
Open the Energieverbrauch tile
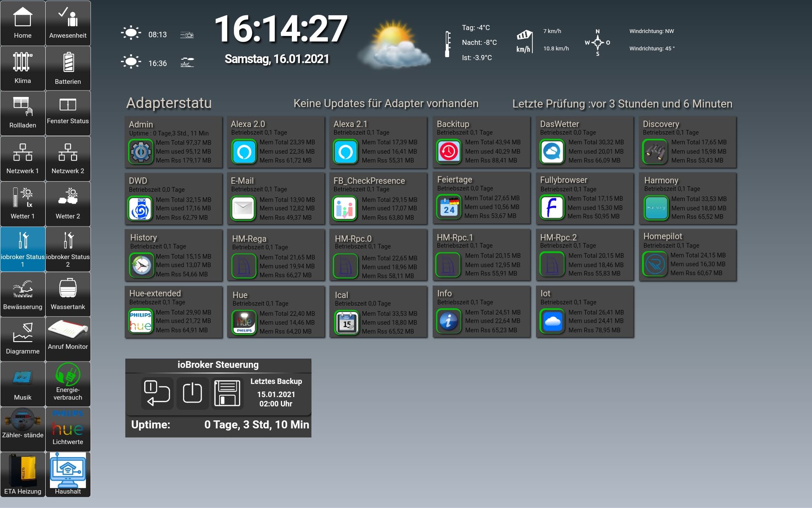[68, 384]
